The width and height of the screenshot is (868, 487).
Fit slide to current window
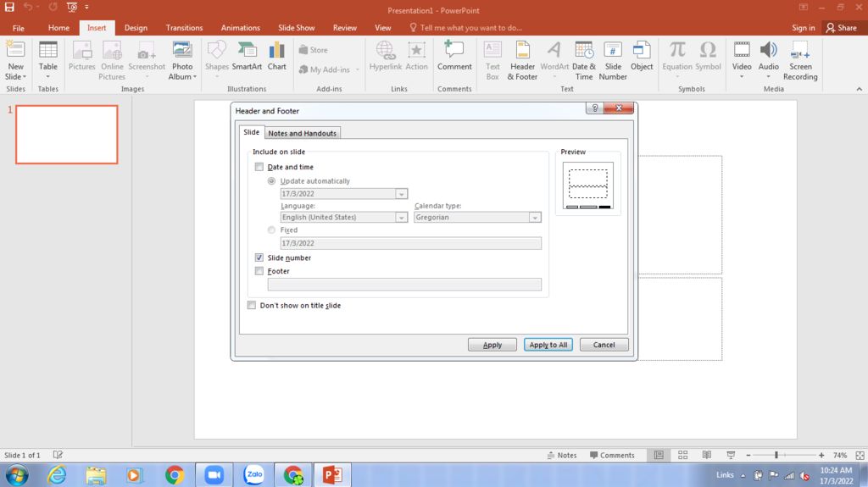click(x=860, y=455)
